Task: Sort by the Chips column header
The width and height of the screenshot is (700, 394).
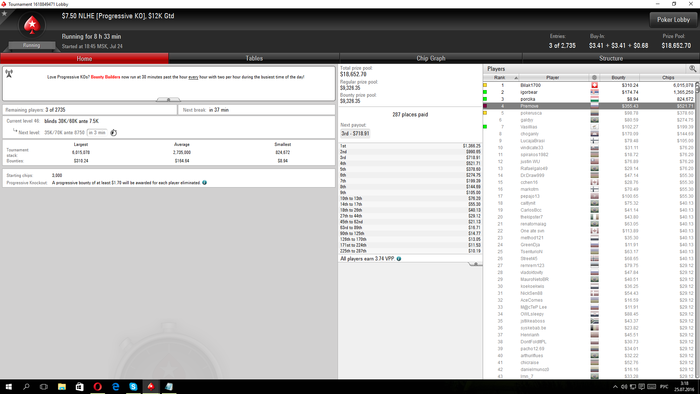Action: [668, 78]
